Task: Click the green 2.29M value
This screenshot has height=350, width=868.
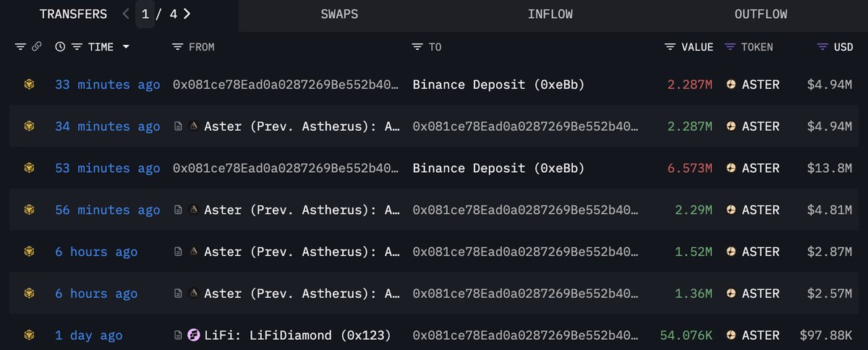Action: (x=694, y=210)
